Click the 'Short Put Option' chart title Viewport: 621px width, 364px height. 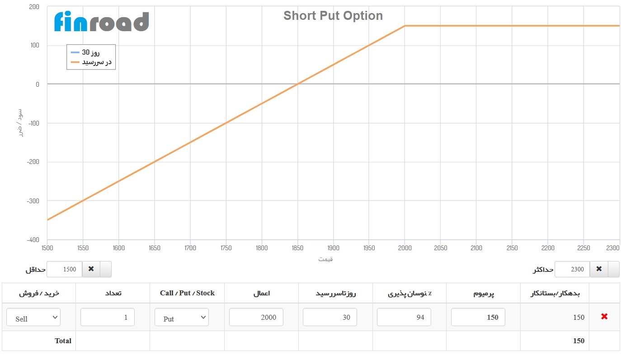333,16
